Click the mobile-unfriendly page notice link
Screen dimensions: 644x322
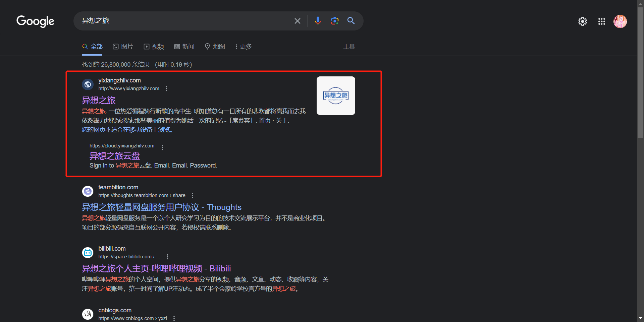(127, 130)
